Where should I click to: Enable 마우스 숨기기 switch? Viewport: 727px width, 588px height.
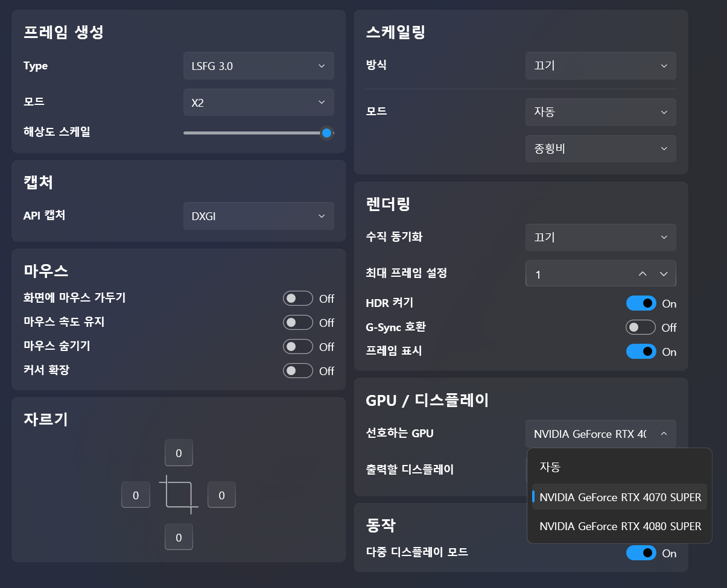coord(298,347)
